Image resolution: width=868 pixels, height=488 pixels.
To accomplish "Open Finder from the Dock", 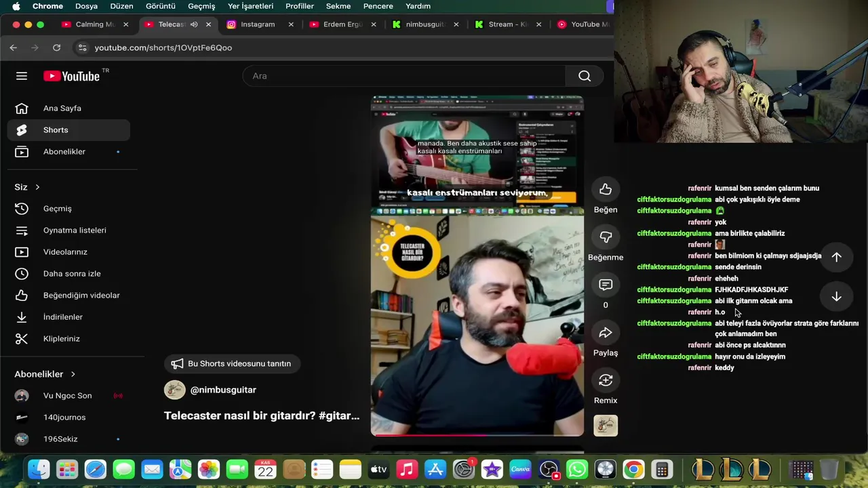I will coord(39,469).
